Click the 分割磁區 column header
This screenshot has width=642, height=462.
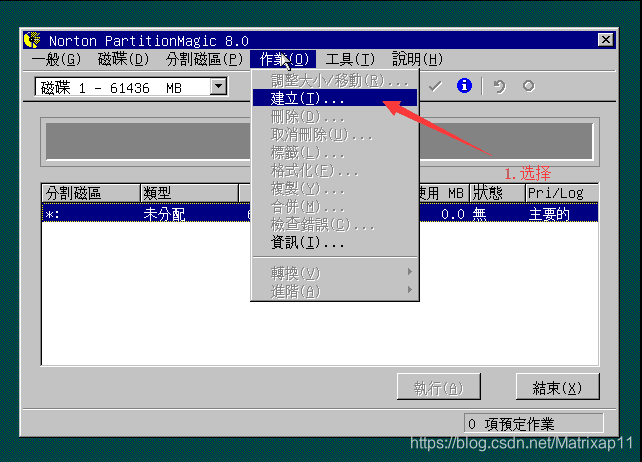point(91,193)
